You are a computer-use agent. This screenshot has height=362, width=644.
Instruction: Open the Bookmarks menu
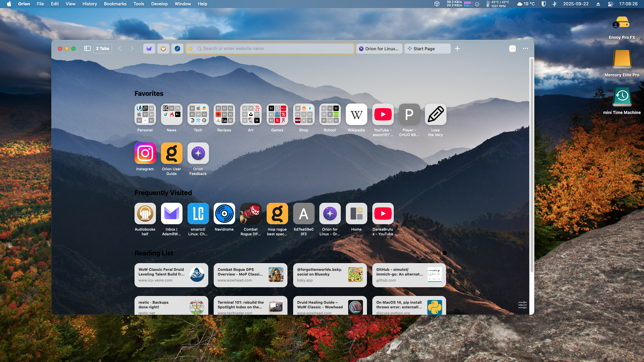115,4
